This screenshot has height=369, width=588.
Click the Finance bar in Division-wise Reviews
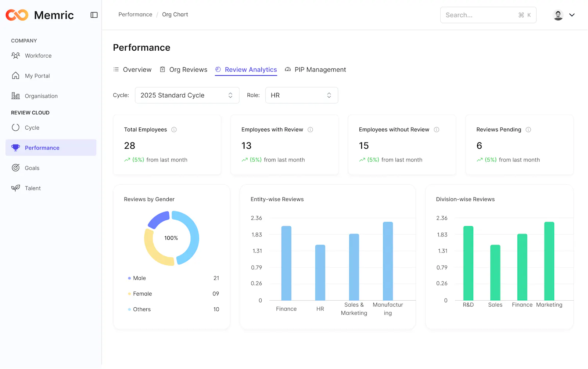[522, 267]
